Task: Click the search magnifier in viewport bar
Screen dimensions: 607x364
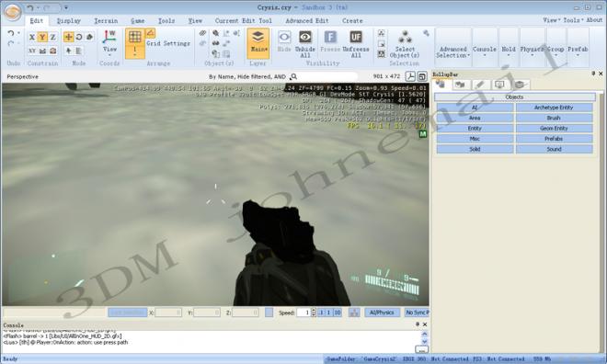Action: [x=293, y=76]
